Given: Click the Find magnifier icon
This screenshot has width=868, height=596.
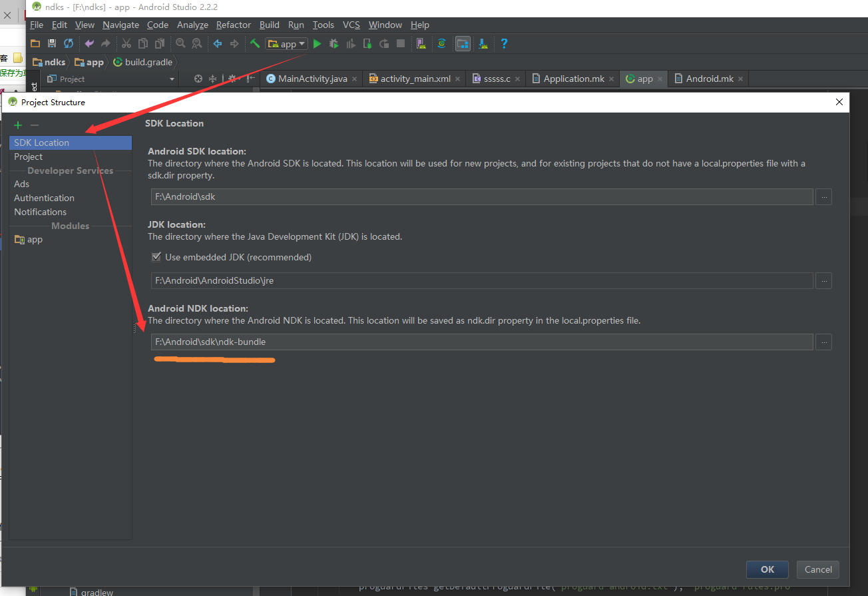Looking at the screenshot, I should (x=180, y=43).
